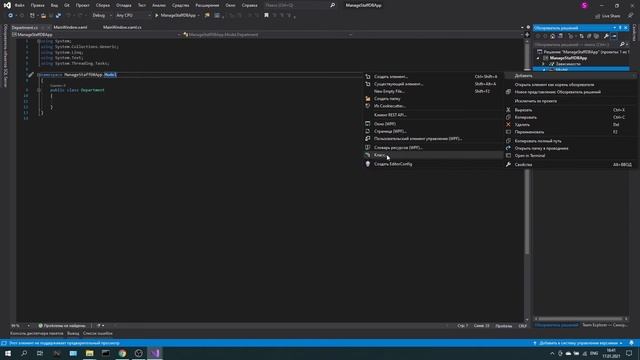Select the Department.cs tab
The height and width of the screenshot is (360, 640).
pyautogui.click(x=24, y=27)
